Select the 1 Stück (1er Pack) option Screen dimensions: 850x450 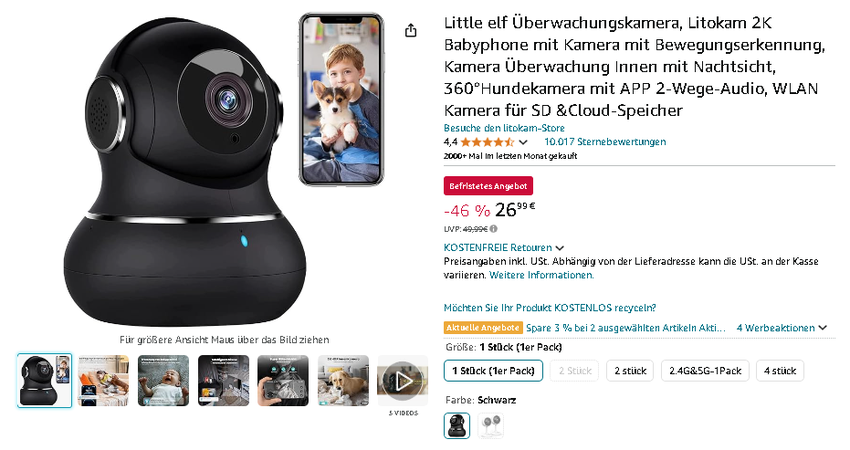click(x=493, y=371)
